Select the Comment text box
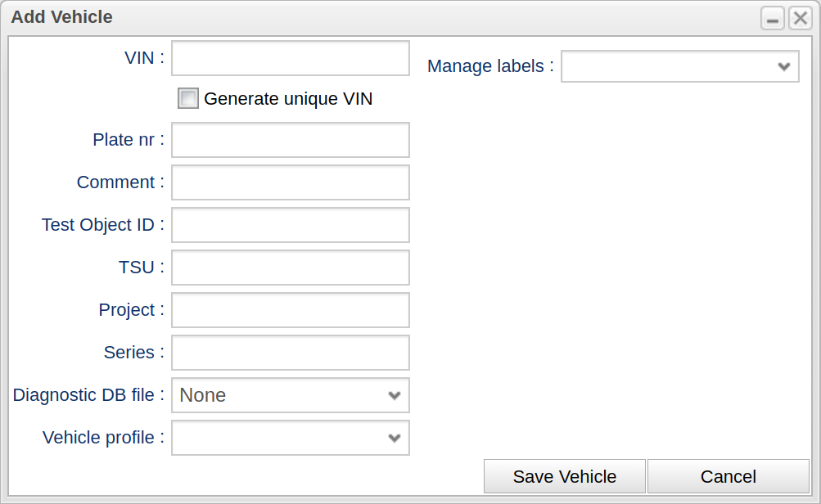821x504 pixels. point(290,182)
